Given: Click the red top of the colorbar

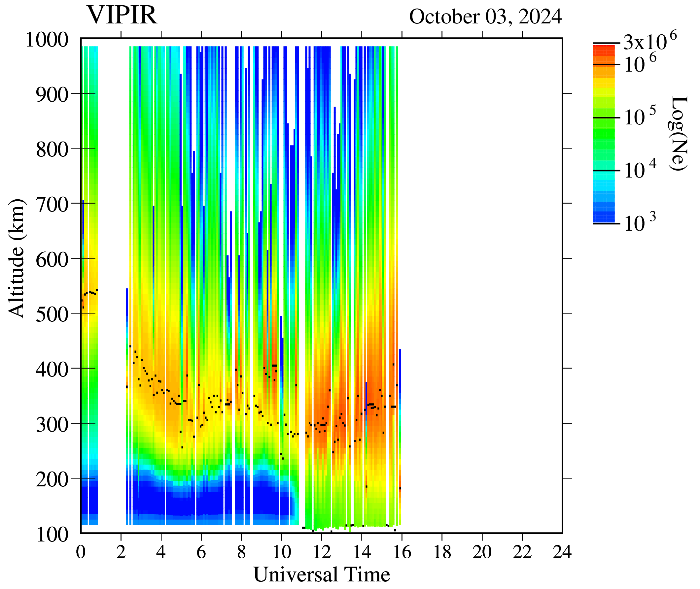Looking at the screenshot, I should pos(604,50).
